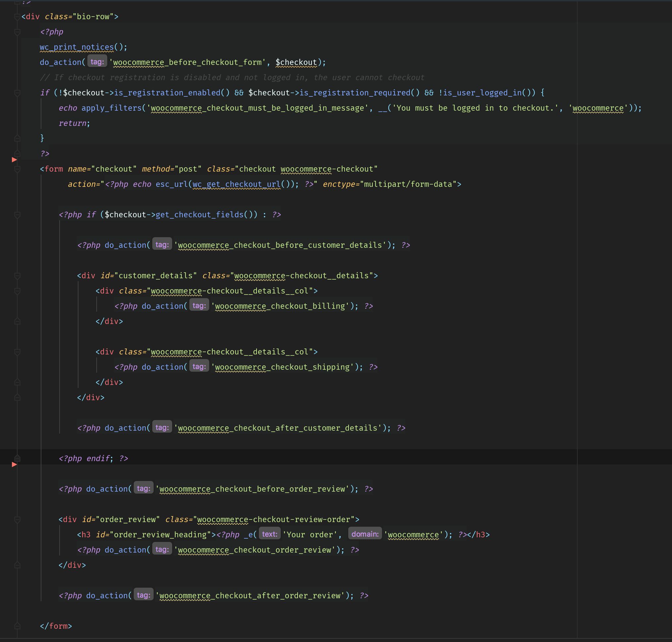The image size is (672, 642).
Task: Fold the customer_details div in the gutter
Action: point(18,276)
